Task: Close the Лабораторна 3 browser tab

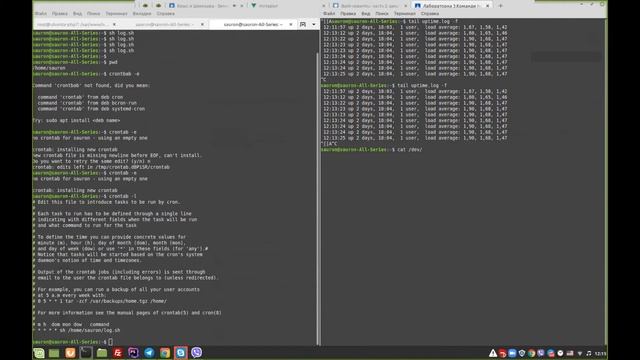Action: [x=487, y=6]
